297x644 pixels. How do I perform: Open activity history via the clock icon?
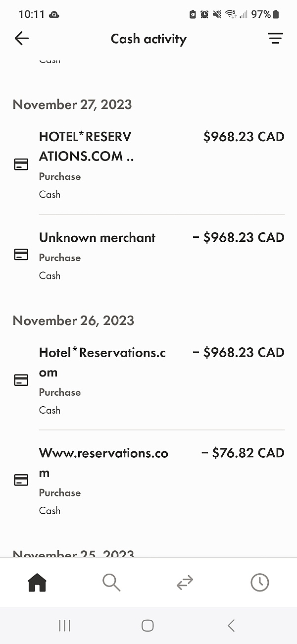tap(259, 583)
